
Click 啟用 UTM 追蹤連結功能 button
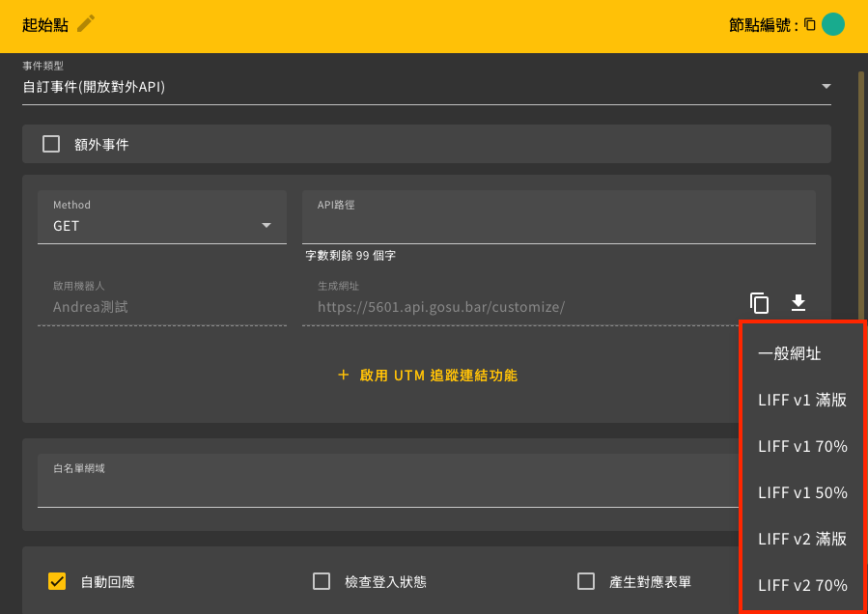(428, 376)
